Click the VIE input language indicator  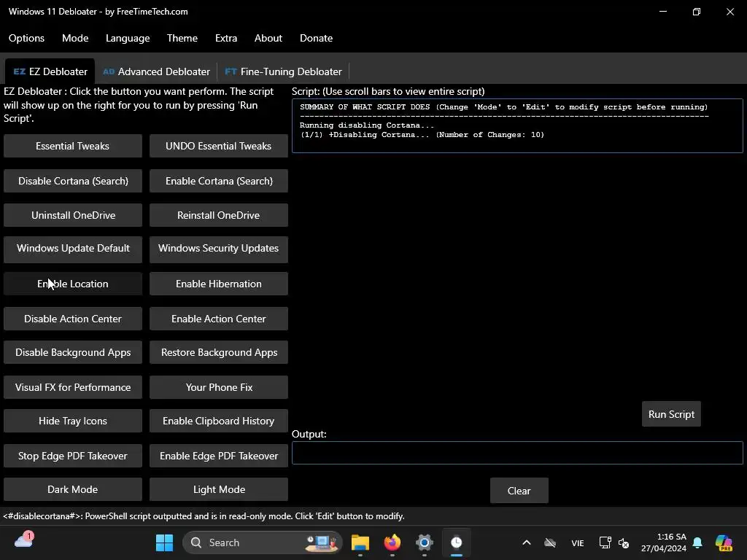pos(578,542)
